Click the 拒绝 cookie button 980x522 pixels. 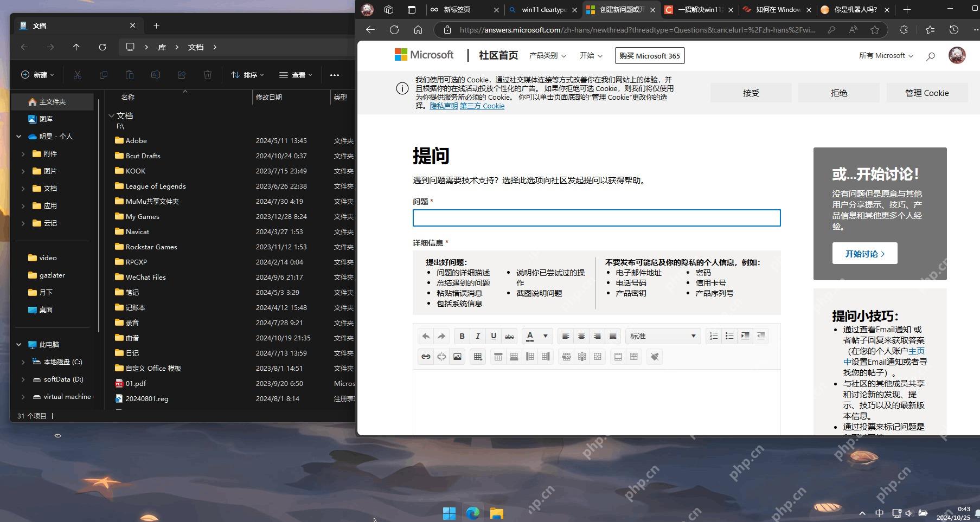click(839, 93)
